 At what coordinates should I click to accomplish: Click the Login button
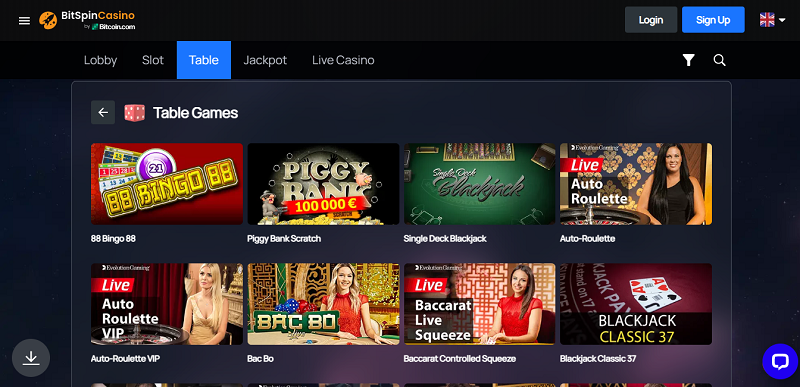[x=651, y=20]
